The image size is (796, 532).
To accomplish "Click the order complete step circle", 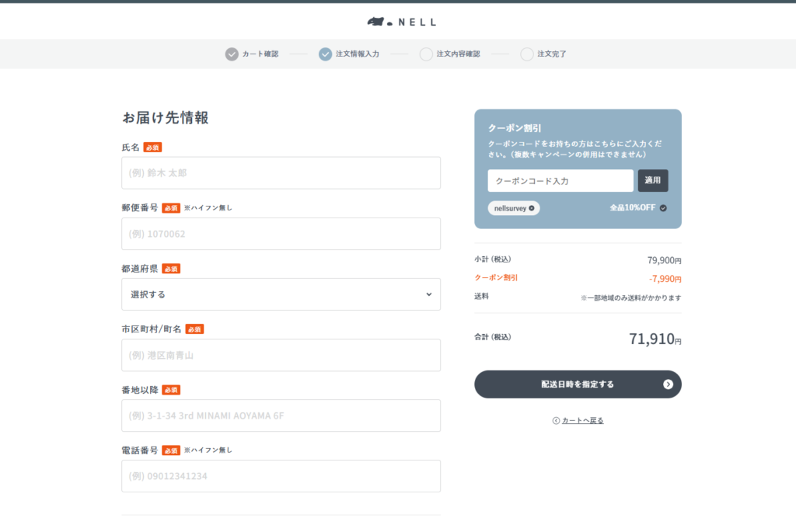I will [x=527, y=54].
